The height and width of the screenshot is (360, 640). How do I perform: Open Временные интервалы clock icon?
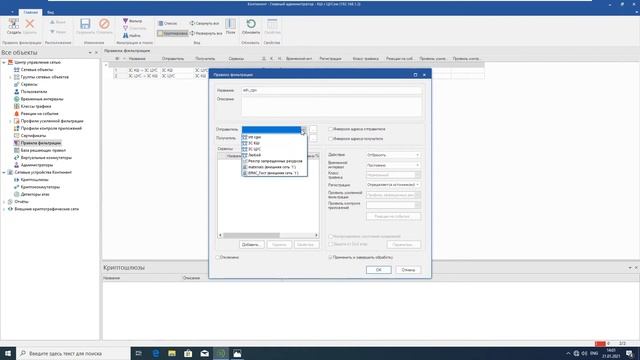17,99
